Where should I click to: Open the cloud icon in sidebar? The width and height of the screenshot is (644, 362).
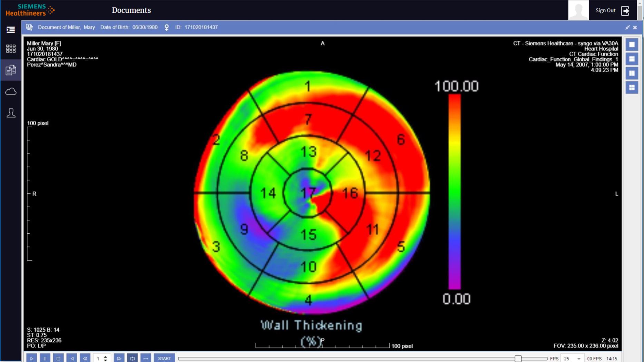pos(11,91)
